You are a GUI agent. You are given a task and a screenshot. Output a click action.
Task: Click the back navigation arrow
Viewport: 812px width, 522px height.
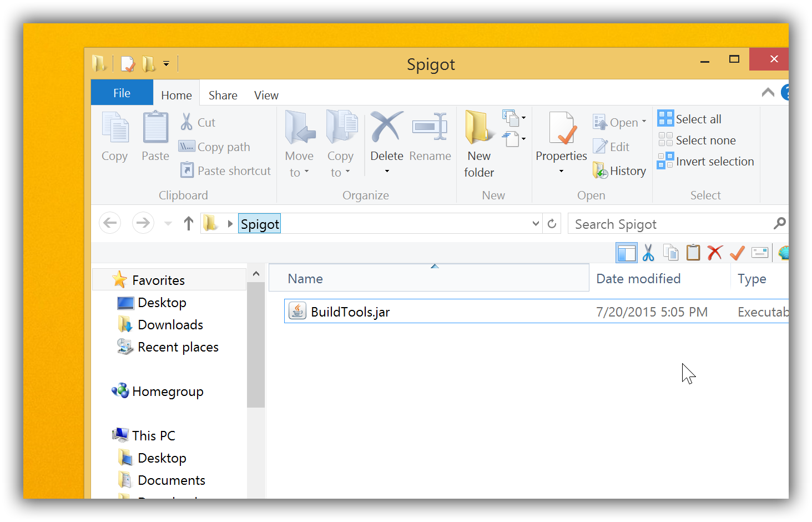pyautogui.click(x=109, y=223)
